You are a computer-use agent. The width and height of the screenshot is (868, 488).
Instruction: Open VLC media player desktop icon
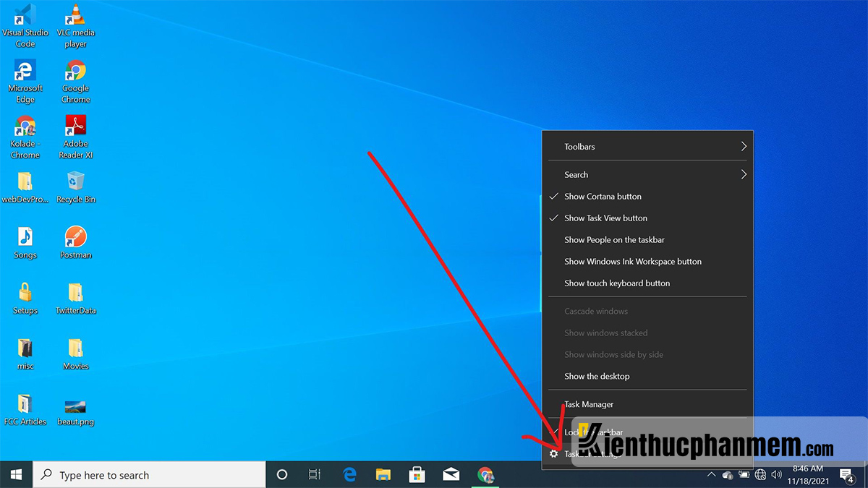point(75,25)
